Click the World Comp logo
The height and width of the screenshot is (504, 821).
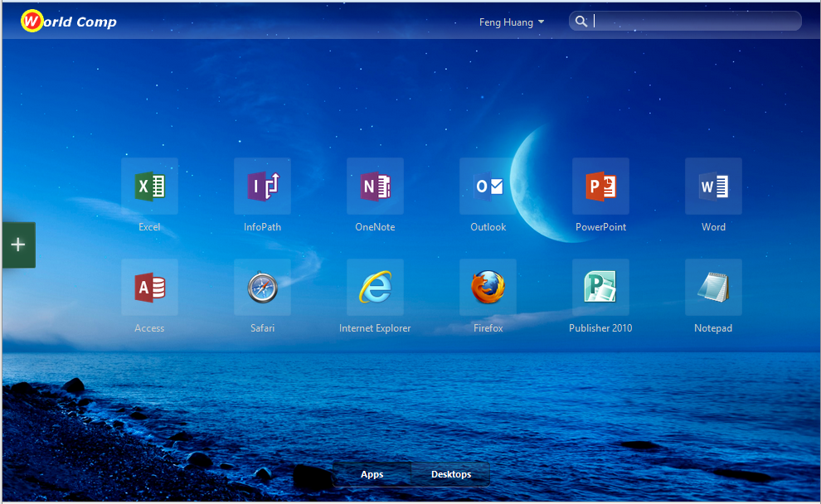coord(69,22)
